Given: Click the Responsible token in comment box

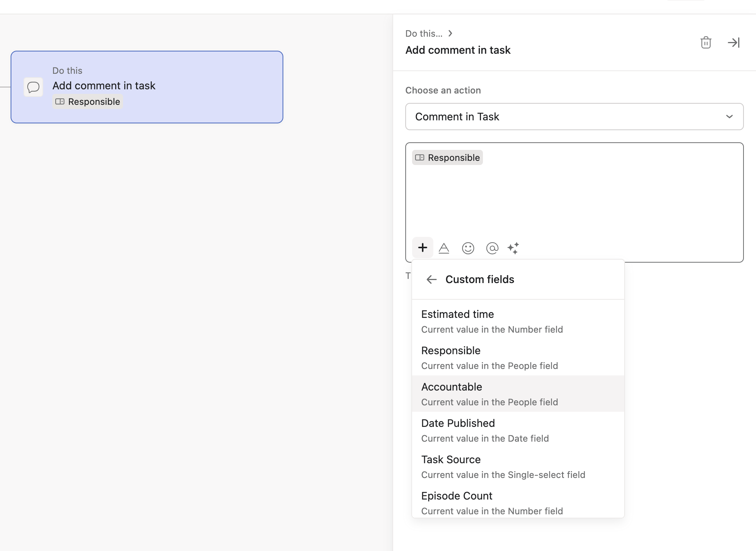Looking at the screenshot, I should click(x=447, y=158).
